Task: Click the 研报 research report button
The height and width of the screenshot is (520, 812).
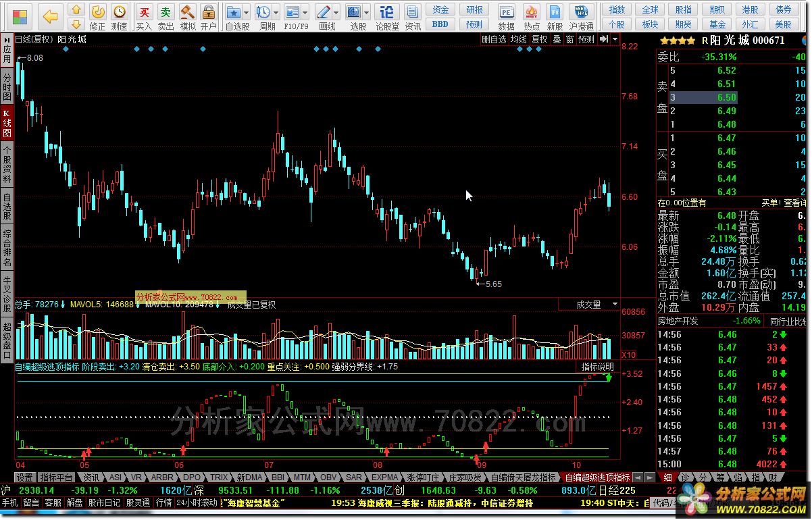Action: pyautogui.click(x=474, y=9)
